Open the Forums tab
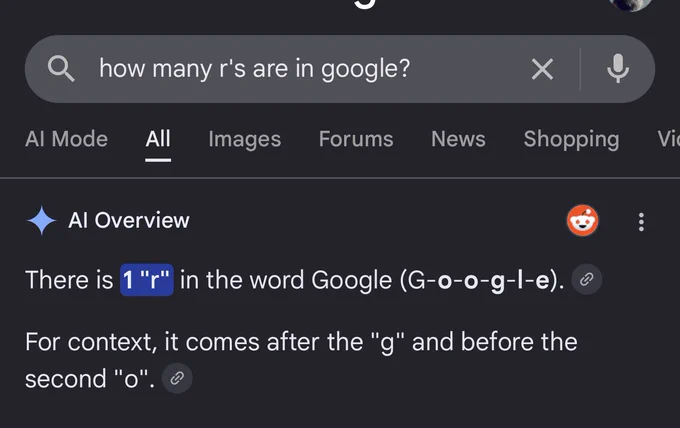 coord(356,139)
